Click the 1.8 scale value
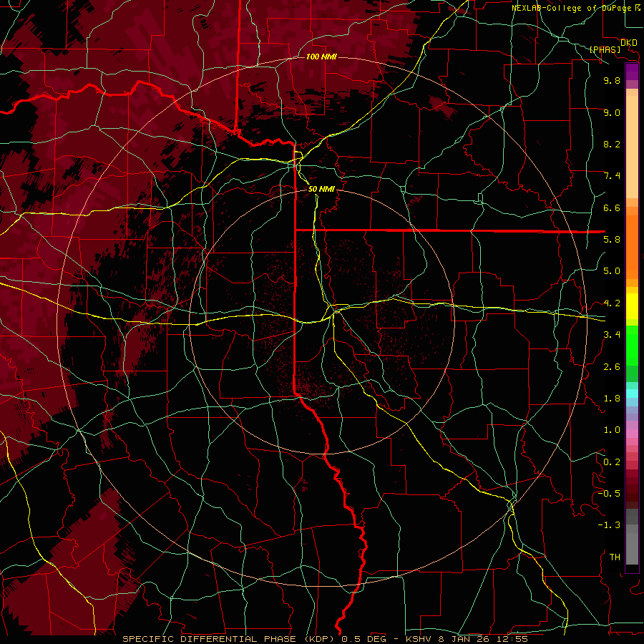 click(x=612, y=399)
